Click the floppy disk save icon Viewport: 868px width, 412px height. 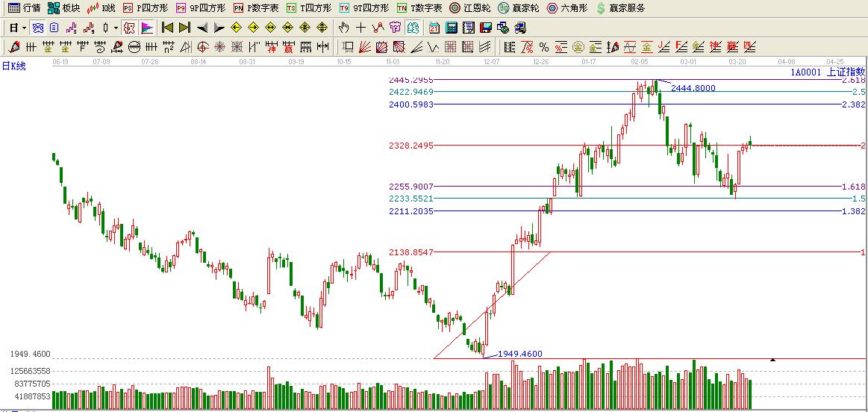click(x=485, y=28)
